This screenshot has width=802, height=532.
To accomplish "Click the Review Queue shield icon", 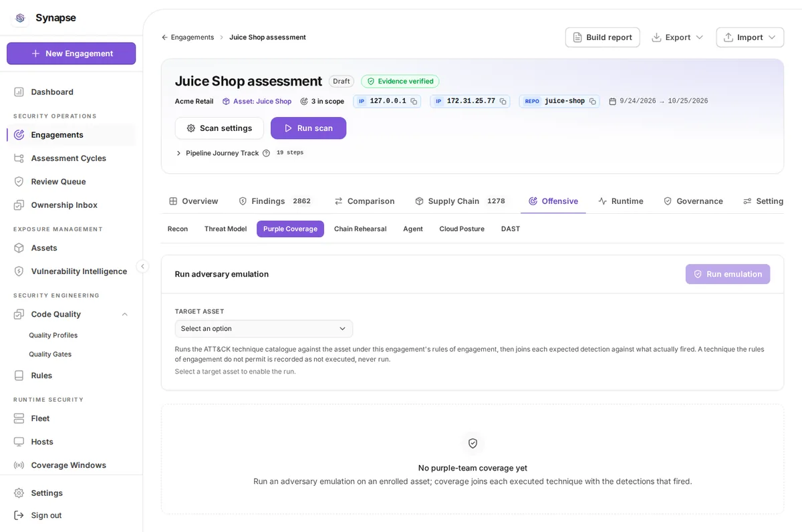I will coord(19,181).
